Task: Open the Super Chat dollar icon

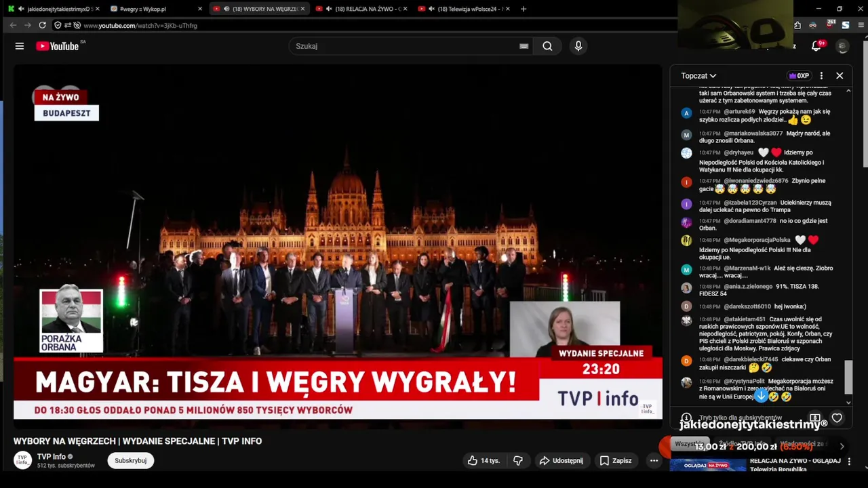Action: pos(815,418)
